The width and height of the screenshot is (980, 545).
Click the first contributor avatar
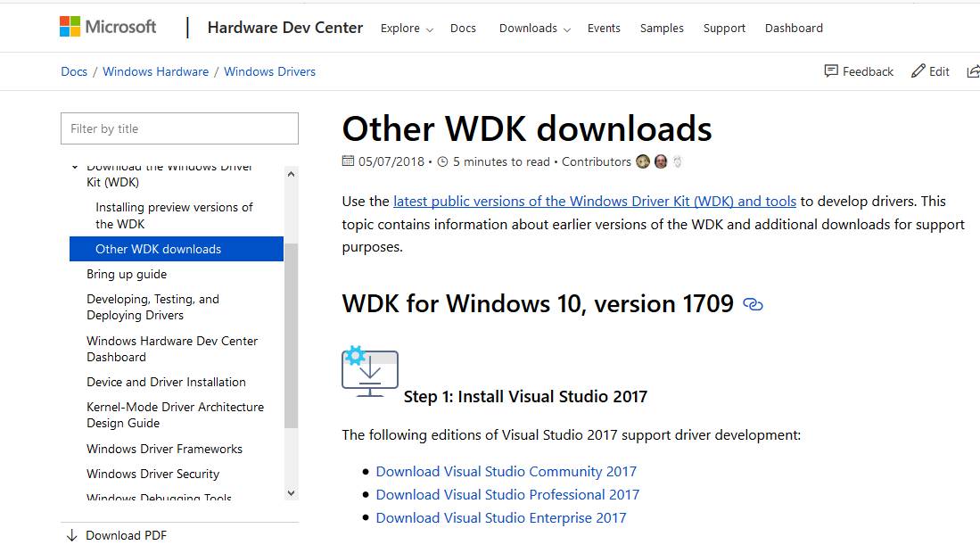643,161
